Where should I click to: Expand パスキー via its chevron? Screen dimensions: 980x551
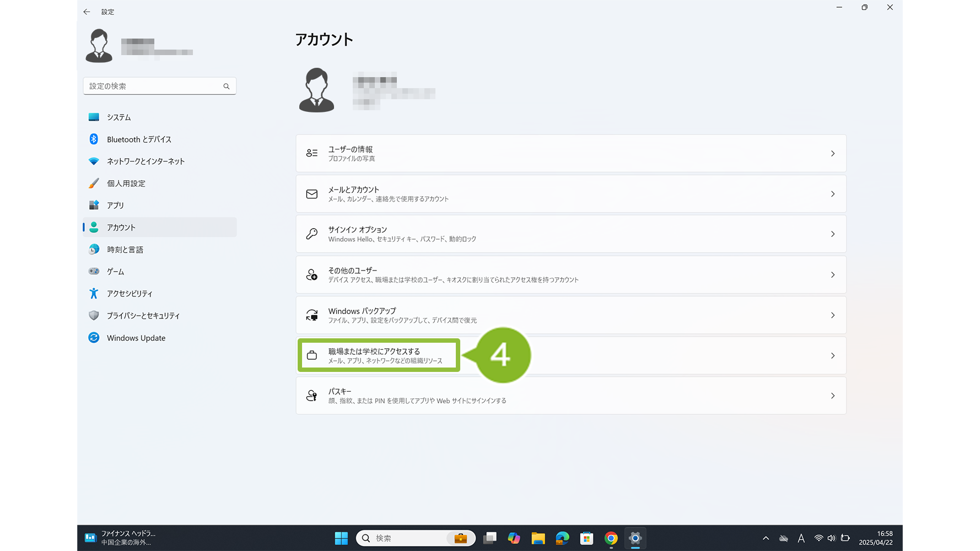point(833,396)
